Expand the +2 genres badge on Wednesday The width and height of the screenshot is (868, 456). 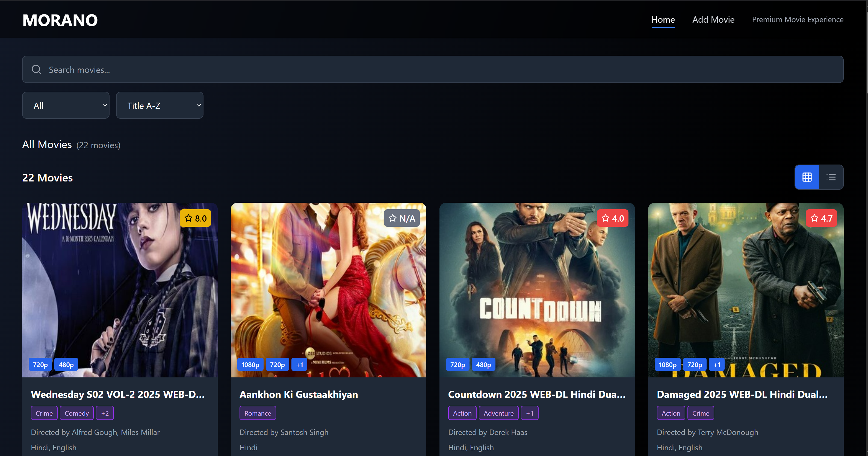pyautogui.click(x=104, y=413)
